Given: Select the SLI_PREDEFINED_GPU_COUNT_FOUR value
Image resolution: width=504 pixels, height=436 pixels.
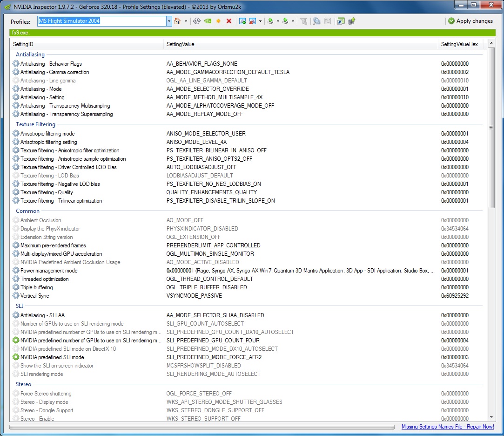Looking at the screenshot, I should point(213,341).
